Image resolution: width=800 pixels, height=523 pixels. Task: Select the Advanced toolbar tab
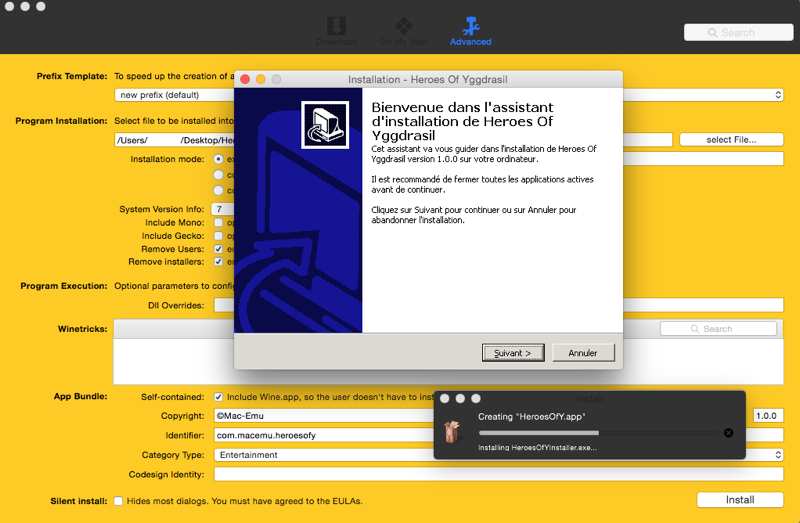[470, 32]
